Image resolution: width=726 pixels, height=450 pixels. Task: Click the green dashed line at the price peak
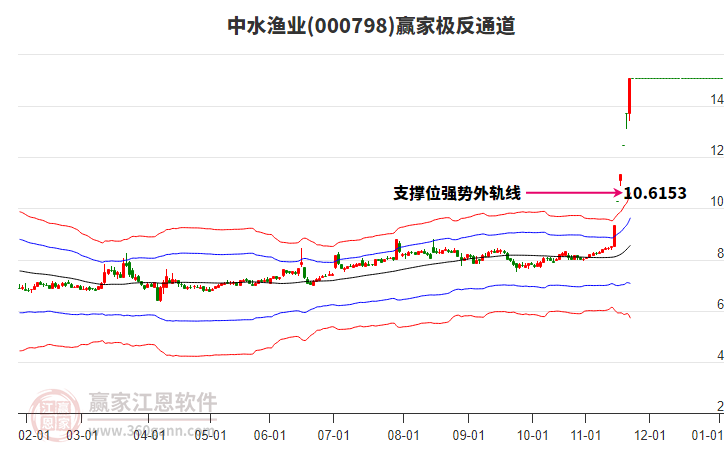(x=678, y=79)
